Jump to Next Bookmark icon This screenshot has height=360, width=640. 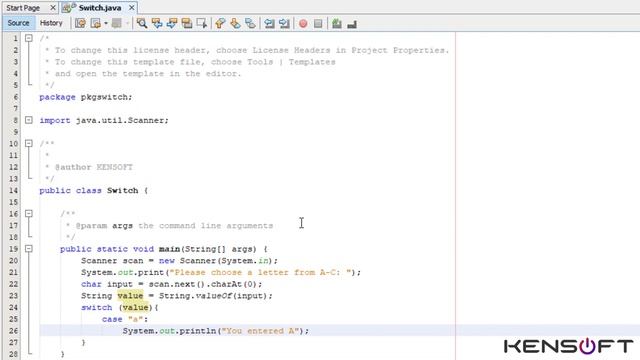235,23
